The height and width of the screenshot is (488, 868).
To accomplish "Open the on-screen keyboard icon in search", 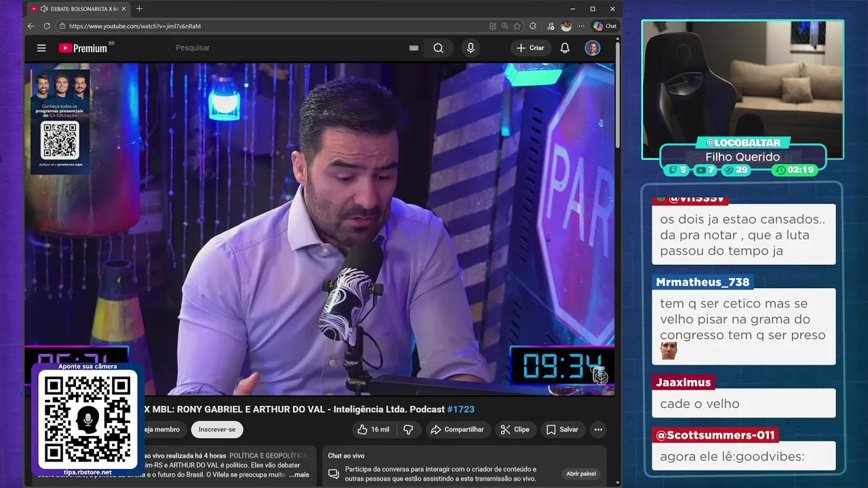I will coord(414,48).
